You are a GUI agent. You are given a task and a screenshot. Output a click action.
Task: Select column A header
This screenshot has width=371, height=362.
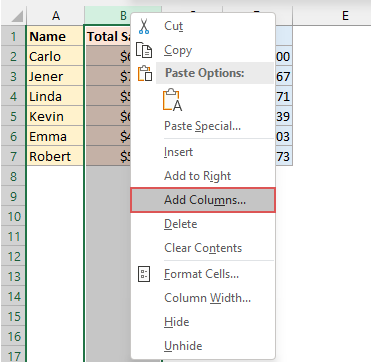coord(56,16)
